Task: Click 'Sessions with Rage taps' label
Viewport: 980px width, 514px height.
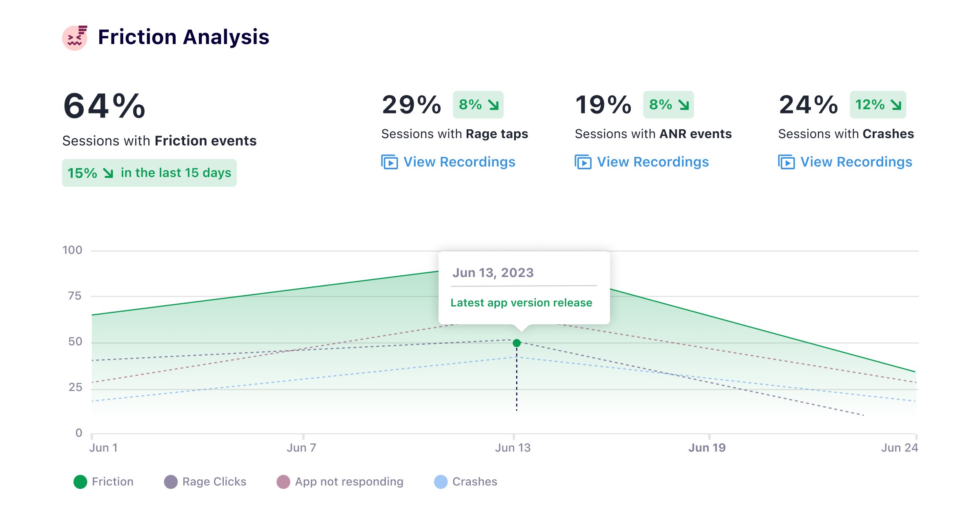Action: [x=454, y=134]
